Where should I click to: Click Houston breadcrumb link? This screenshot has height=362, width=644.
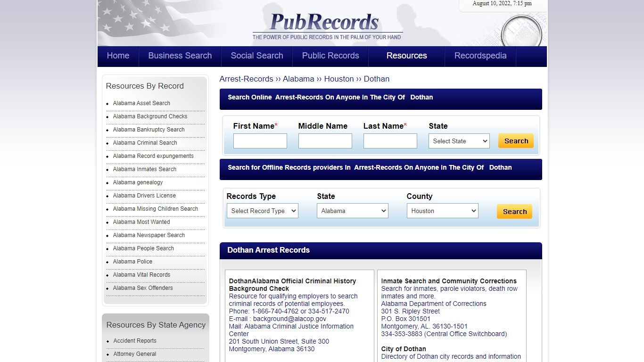pyautogui.click(x=339, y=79)
